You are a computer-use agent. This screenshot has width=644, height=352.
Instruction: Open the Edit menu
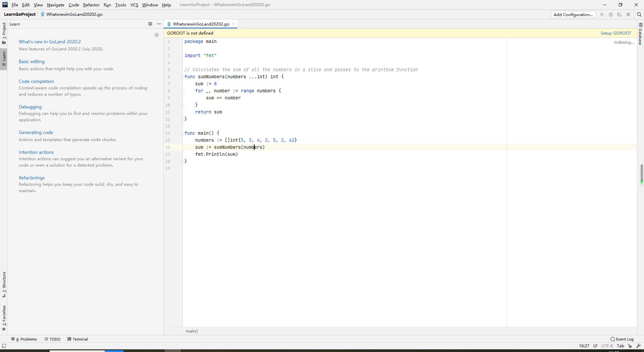click(26, 5)
